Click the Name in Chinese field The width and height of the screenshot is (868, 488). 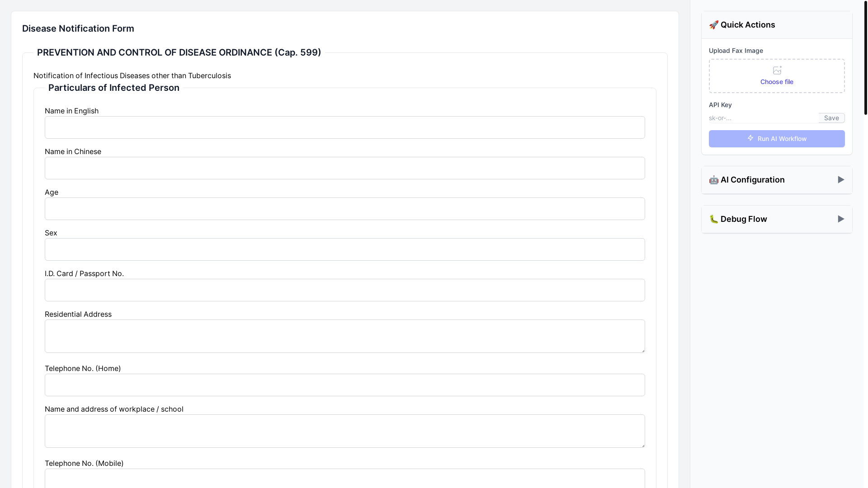tap(345, 168)
